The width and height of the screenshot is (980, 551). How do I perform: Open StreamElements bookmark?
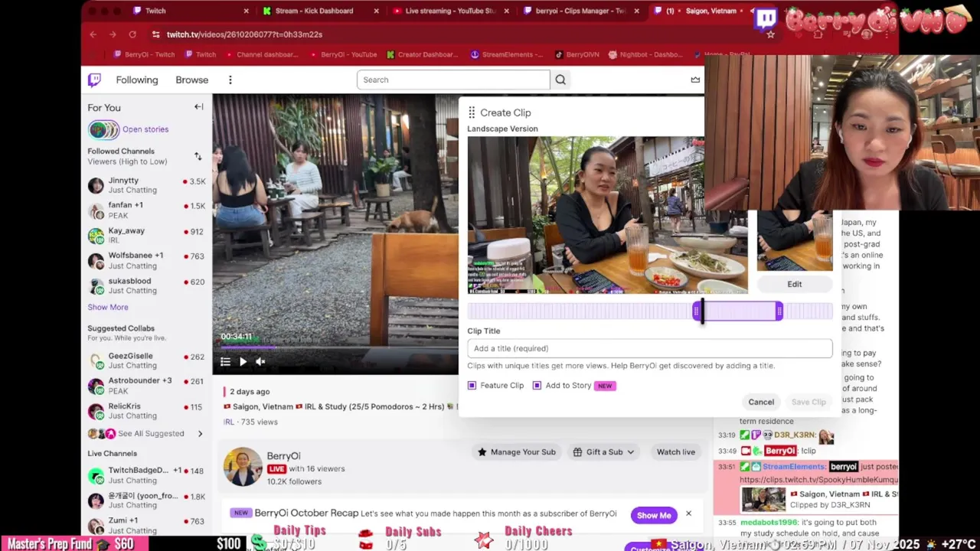pyautogui.click(x=506, y=54)
